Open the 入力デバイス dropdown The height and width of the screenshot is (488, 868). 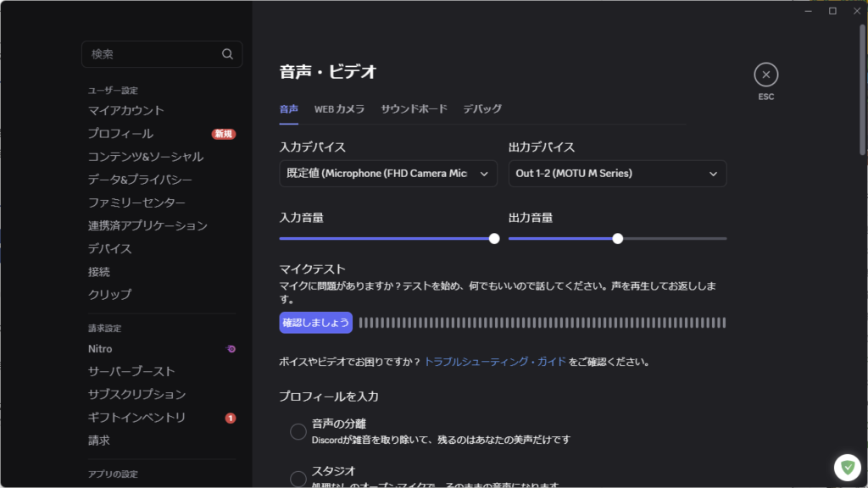click(387, 173)
